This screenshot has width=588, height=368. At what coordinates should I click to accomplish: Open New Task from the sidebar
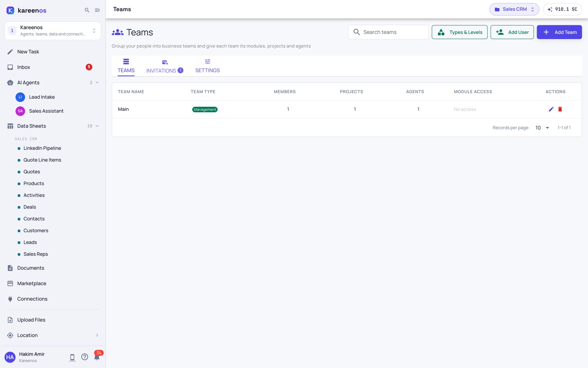point(53,52)
